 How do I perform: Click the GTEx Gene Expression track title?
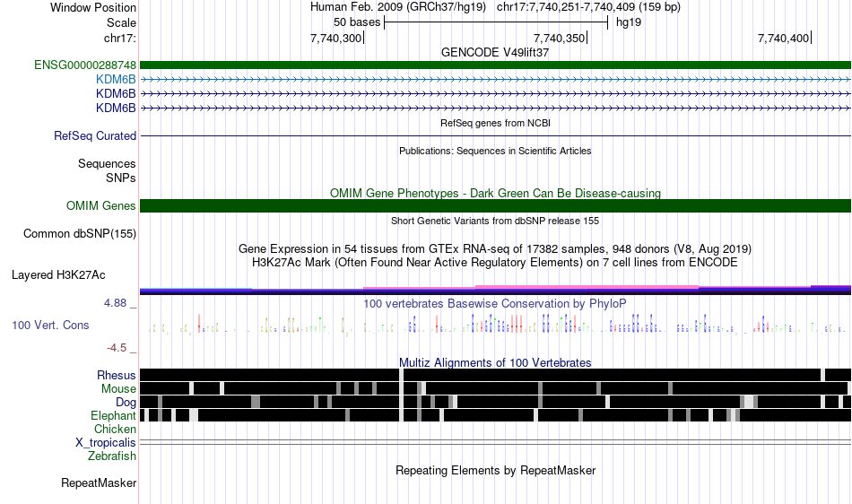click(x=495, y=248)
